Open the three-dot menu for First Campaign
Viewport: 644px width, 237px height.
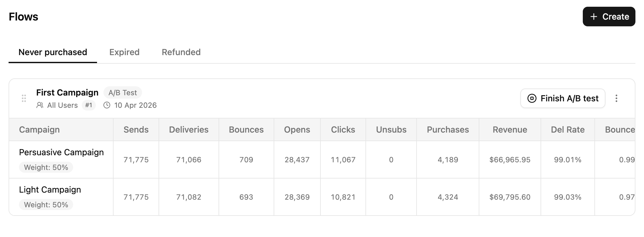tap(616, 98)
